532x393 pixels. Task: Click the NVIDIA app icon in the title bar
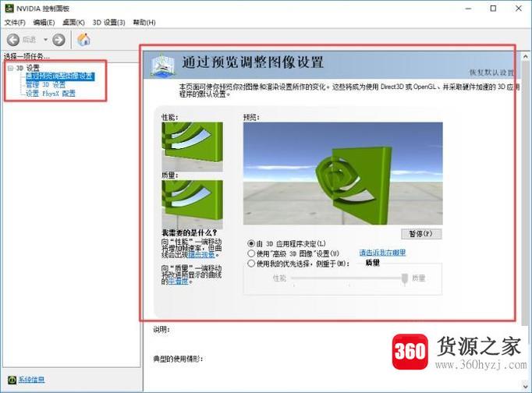click(x=9, y=8)
